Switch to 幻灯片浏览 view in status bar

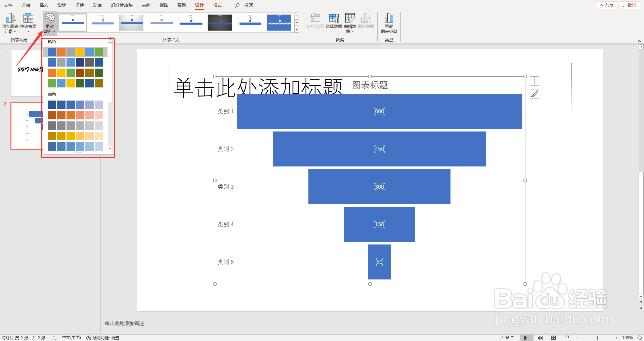coord(540,337)
